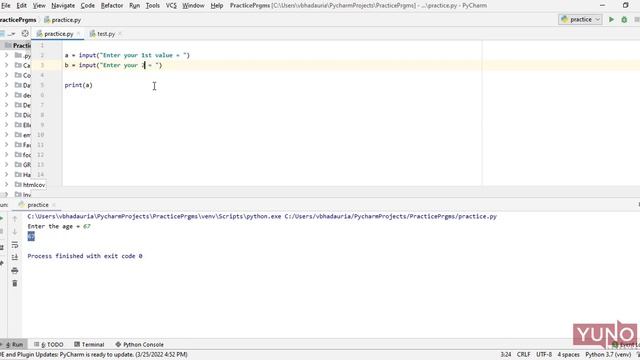Click line number 10 in the editor gutter

(x=40, y=135)
